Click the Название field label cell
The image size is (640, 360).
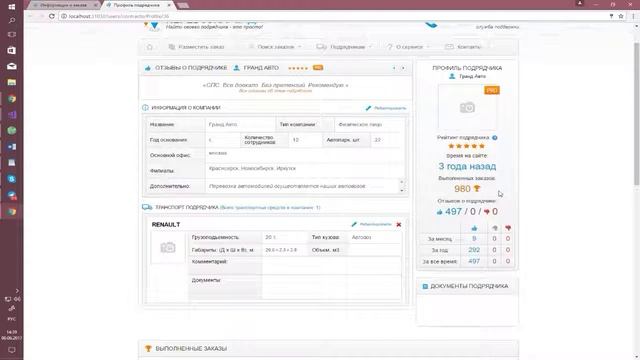click(x=176, y=124)
